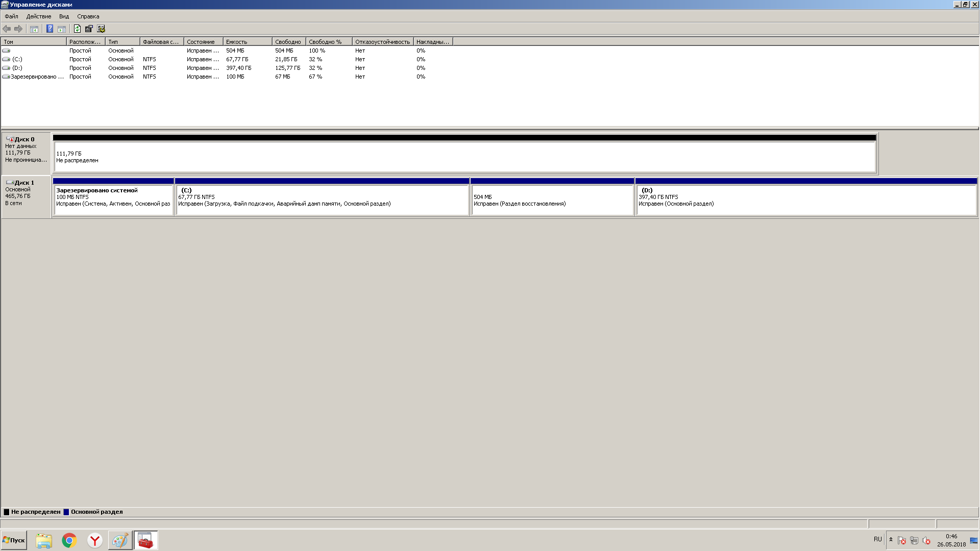Viewport: 980px width, 551px height.
Task: Click the Yandex Browser taskbar icon
Action: tap(95, 540)
